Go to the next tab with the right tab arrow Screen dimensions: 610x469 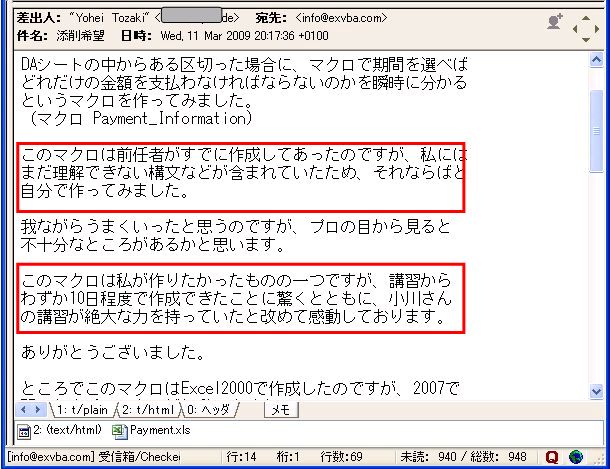click(x=38, y=409)
